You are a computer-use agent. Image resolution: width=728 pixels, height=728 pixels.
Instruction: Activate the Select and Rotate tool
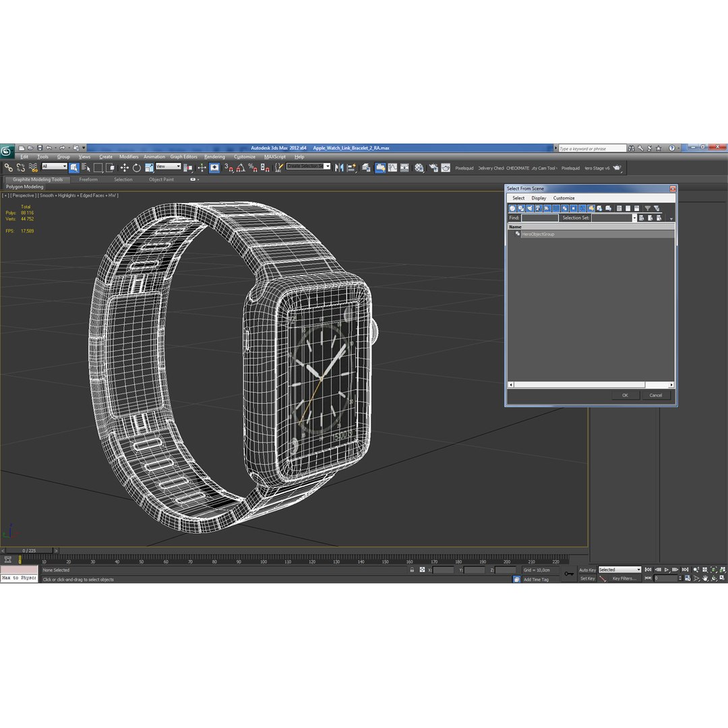pyautogui.click(x=136, y=168)
